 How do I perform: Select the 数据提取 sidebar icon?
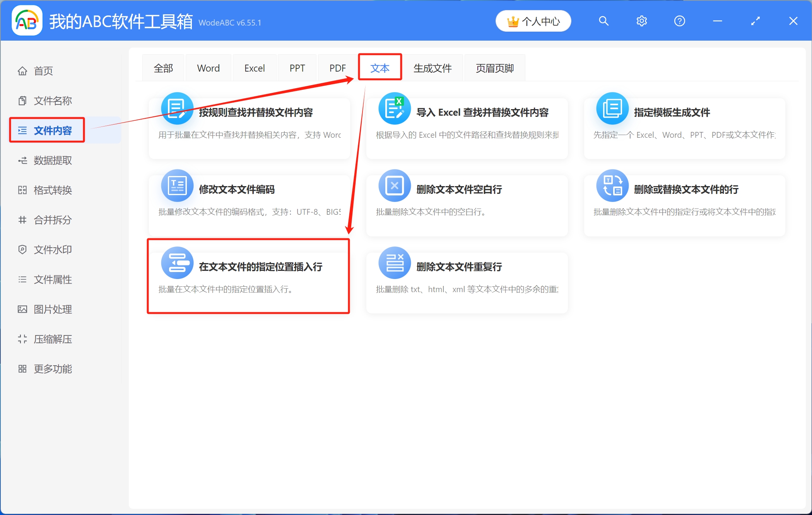[x=22, y=160]
